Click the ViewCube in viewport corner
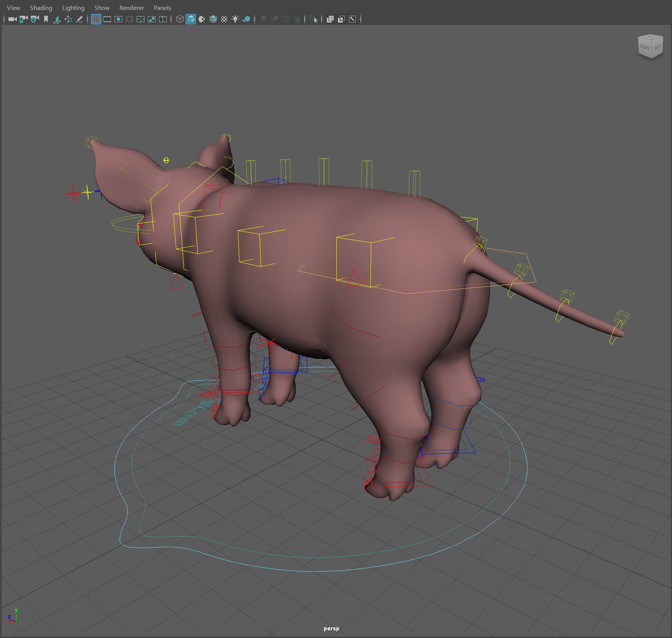 point(650,47)
